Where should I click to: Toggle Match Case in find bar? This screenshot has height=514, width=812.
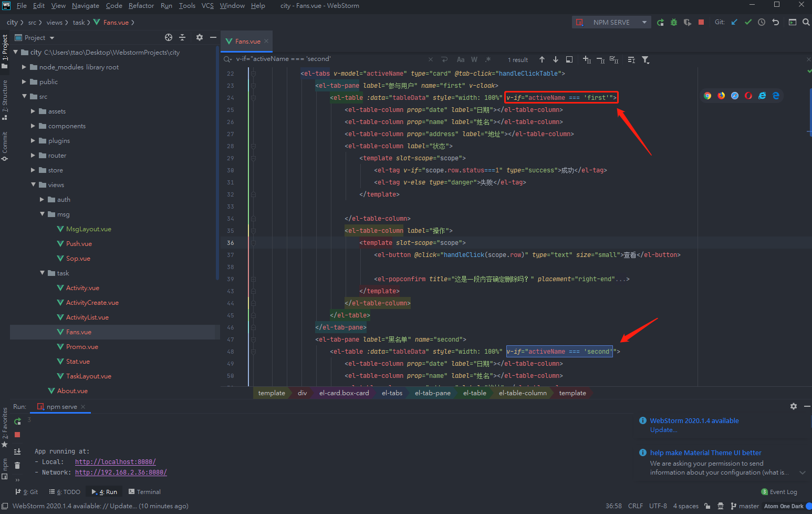pos(460,59)
